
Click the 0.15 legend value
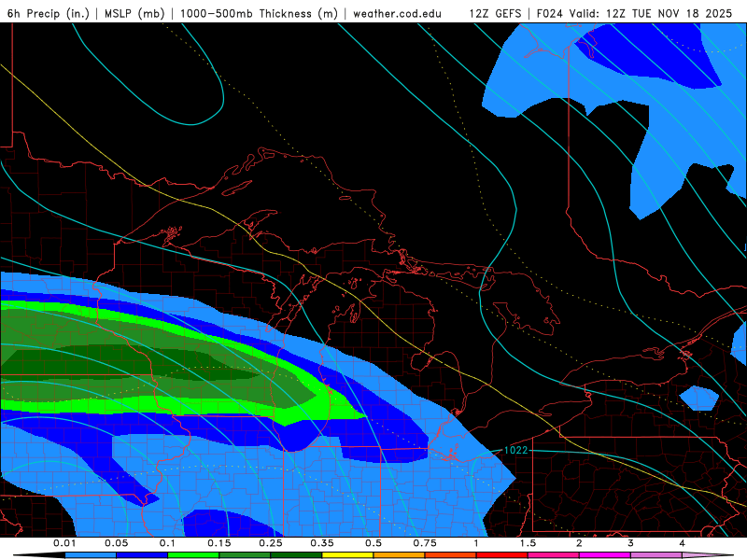[x=219, y=543]
